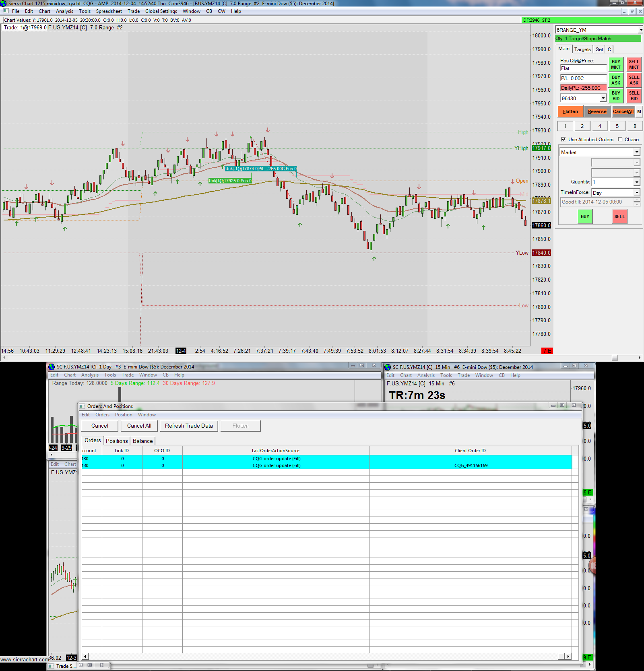This screenshot has width=644, height=671.
Task: Click the left scroll arrow of orders table
Action: [x=85, y=656]
